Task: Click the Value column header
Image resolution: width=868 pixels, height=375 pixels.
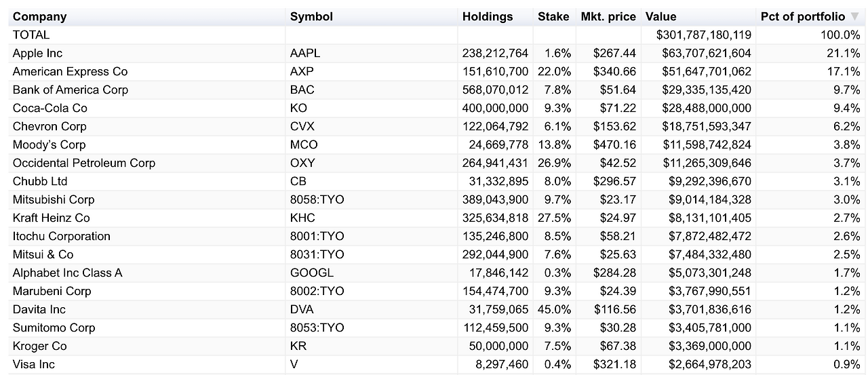Action: click(x=661, y=17)
